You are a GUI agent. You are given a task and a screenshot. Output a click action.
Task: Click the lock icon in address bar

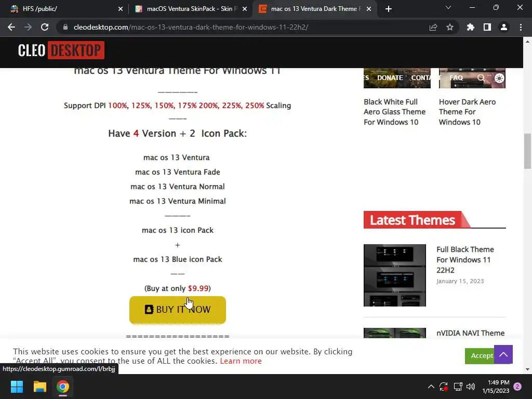pos(65,27)
